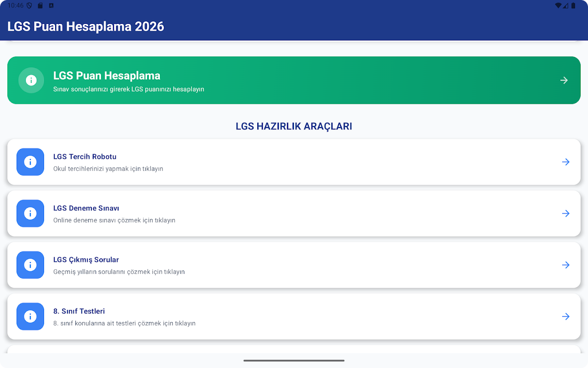Tap the arrow on the LGS Deneme Sınavı card
This screenshot has height=368, width=588.
click(x=566, y=213)
